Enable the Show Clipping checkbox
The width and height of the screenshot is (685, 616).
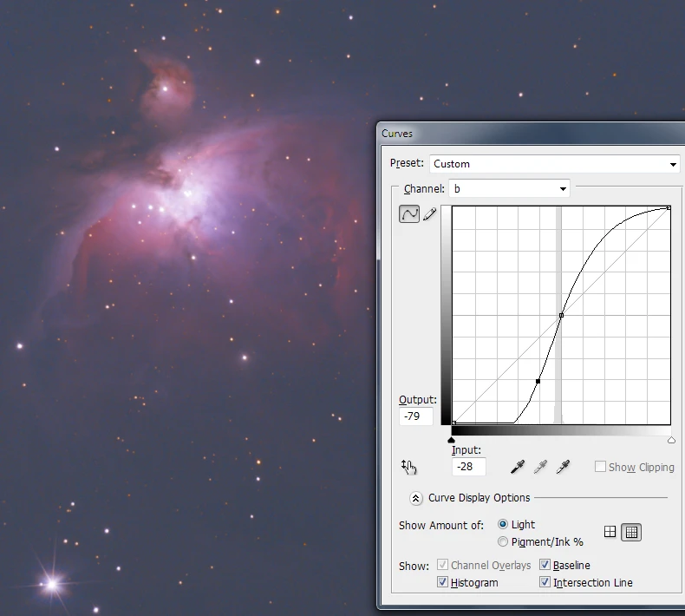point(600,467)
